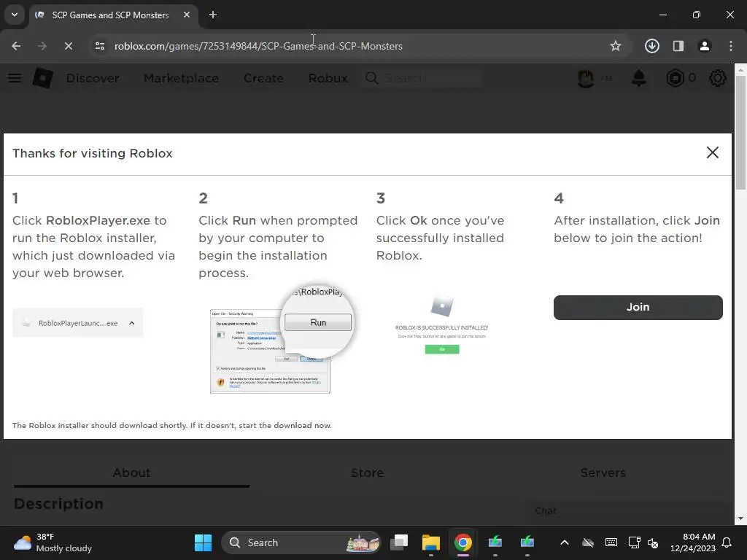Screen dimensions: 747x560
Task: Click the taskbar Search box
Action: (301, 542)
